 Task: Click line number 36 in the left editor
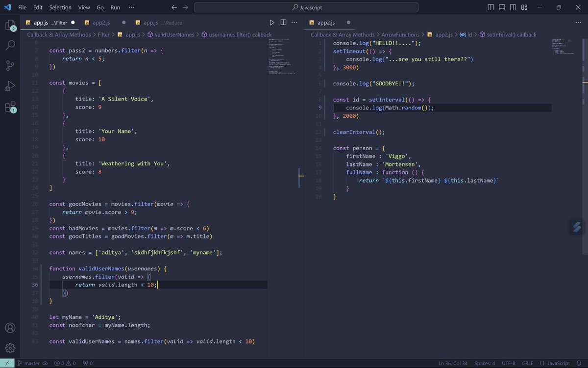[x=35, y=285]
